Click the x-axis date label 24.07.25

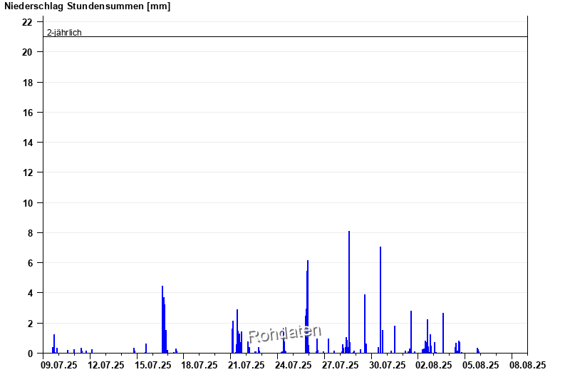(x=294, y=365)
